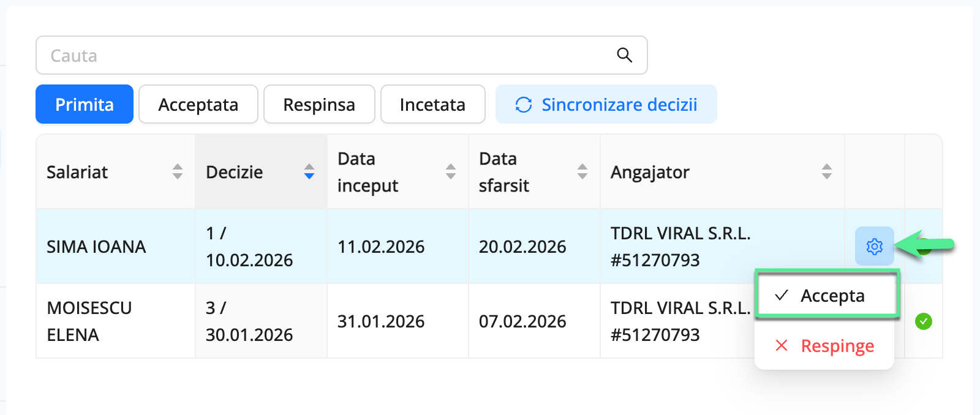Sort by Angajator column arrows
The image size is (980, 415).
827,171
